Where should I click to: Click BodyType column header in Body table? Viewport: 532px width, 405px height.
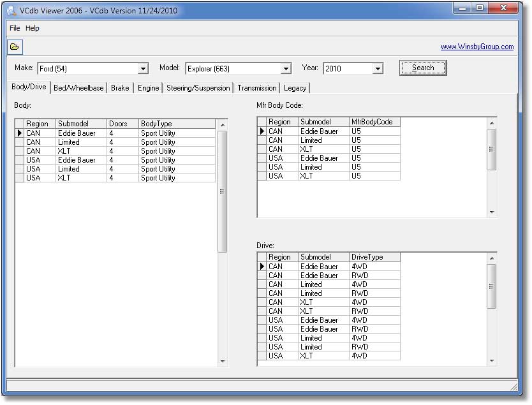(x=177, y=124)
